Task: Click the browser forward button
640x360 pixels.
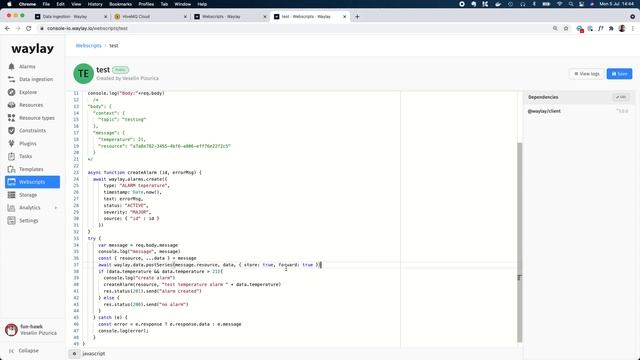Action: 18,29
